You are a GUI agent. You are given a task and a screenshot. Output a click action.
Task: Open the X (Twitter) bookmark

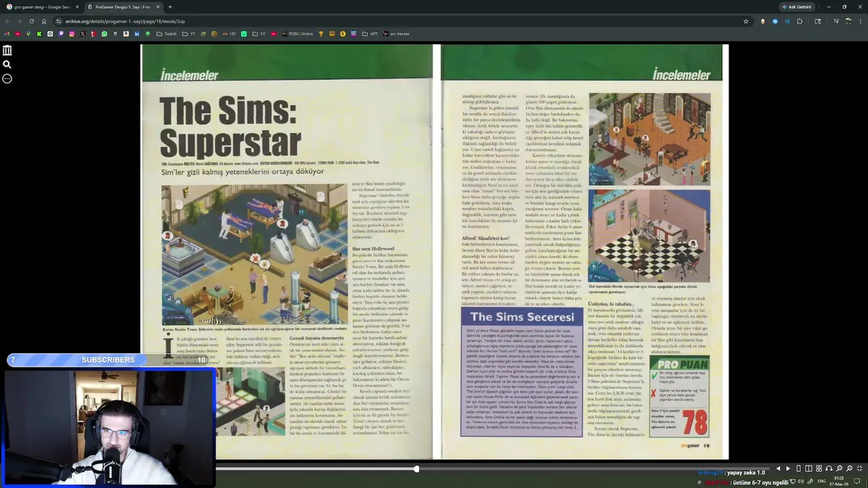pyautogui.click(x=82, y=34)
